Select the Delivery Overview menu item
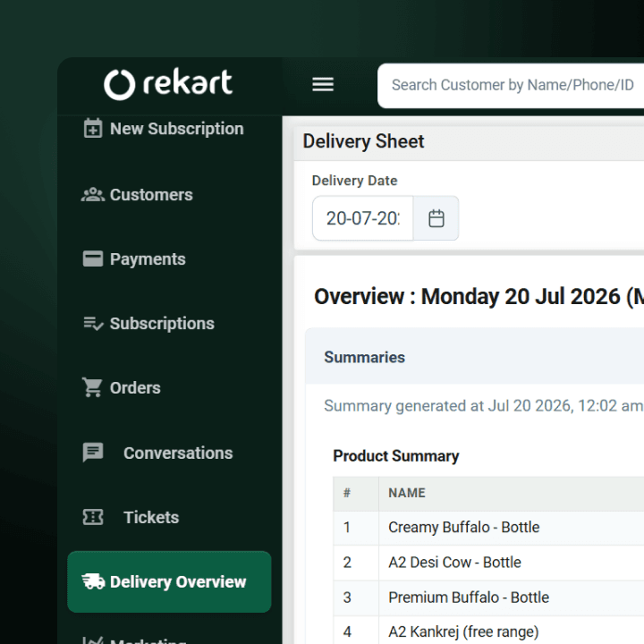 tap(169, 581)
